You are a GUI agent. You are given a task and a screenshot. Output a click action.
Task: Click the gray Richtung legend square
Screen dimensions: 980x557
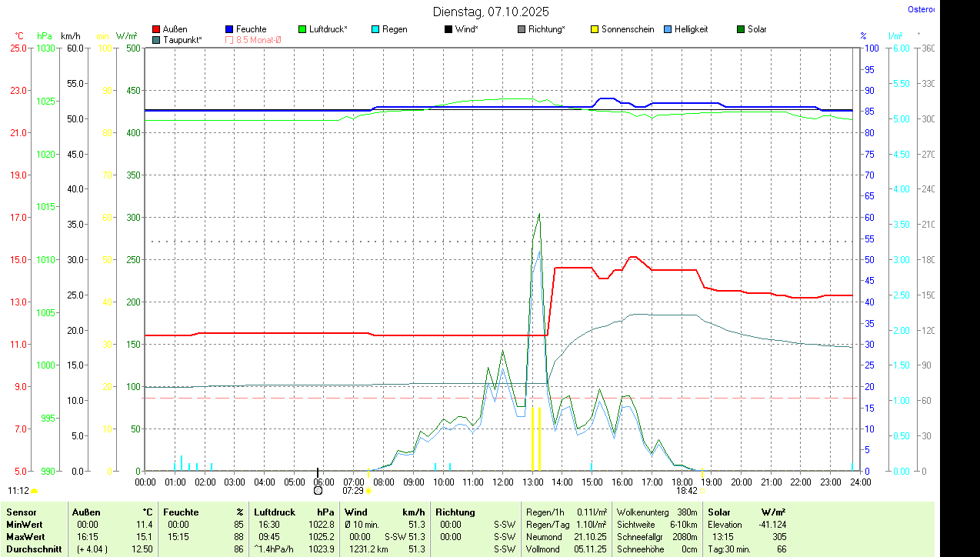click(522, 29)
